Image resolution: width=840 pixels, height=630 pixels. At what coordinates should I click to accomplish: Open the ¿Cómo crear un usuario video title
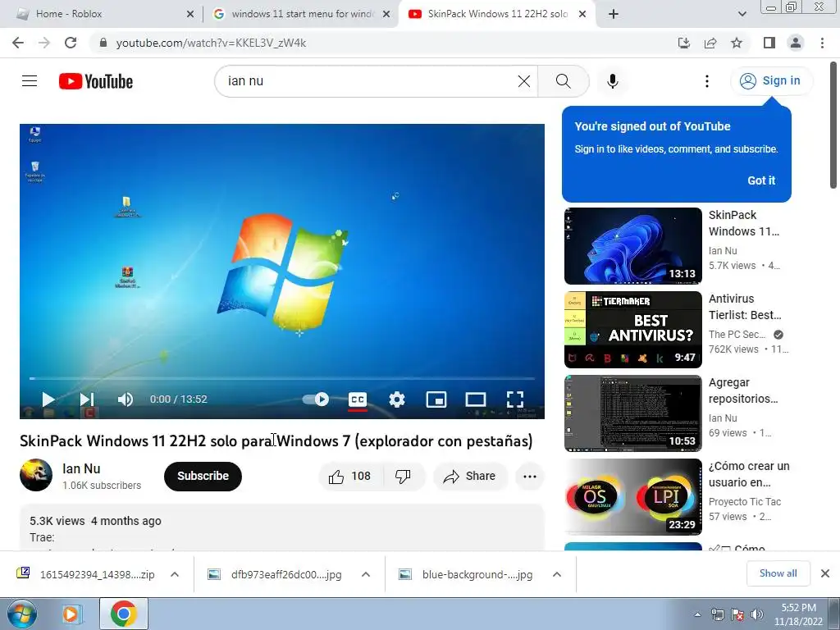pyautogui.click(x=749, y=474)
